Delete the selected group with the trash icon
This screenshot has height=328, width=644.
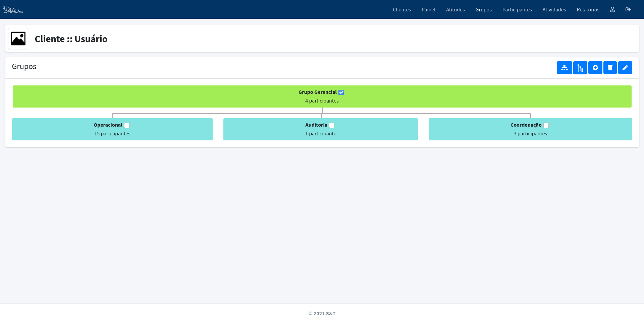pyautogui.click(x=610, y=68)
